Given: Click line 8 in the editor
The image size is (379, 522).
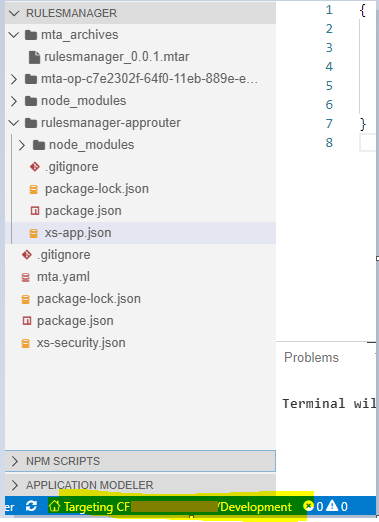Looking at the screenshot, I should (368, 143).
